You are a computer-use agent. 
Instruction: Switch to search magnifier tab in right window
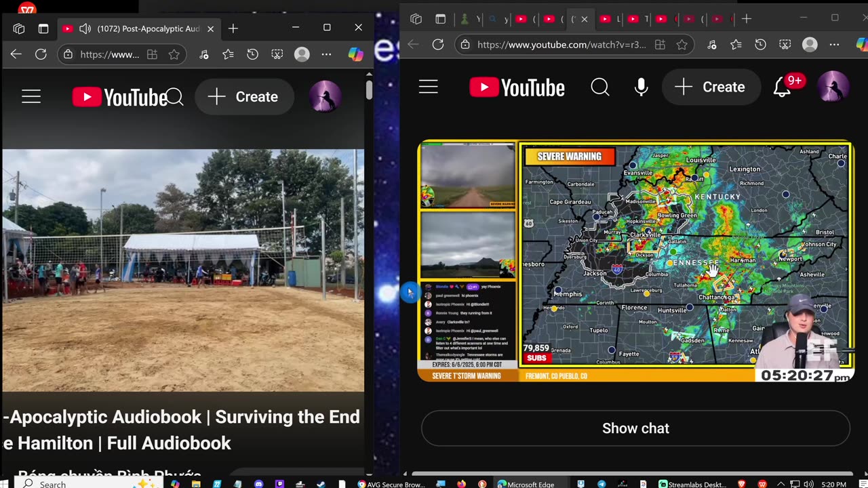coord(497,19)
